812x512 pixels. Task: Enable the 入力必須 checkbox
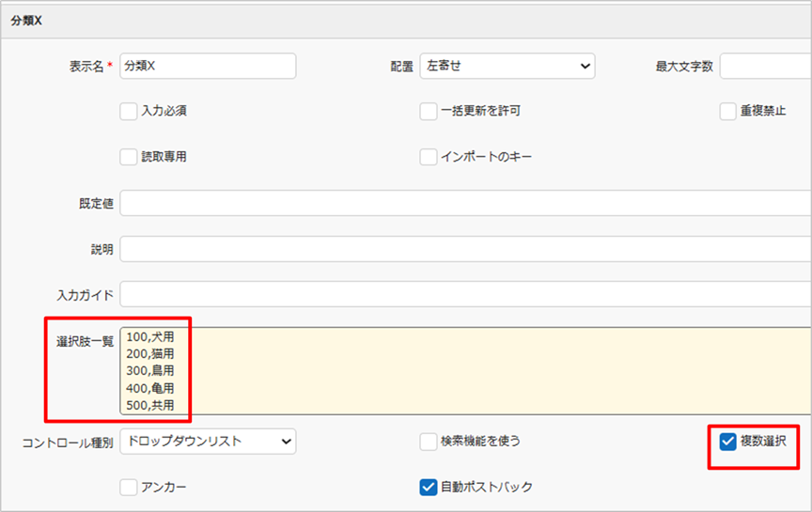pos(129,112)
